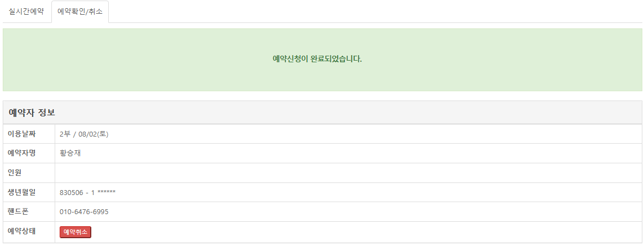Select the reserver name 황승재
This screenshot has width=644, height=248.
[x=70, y=153]
